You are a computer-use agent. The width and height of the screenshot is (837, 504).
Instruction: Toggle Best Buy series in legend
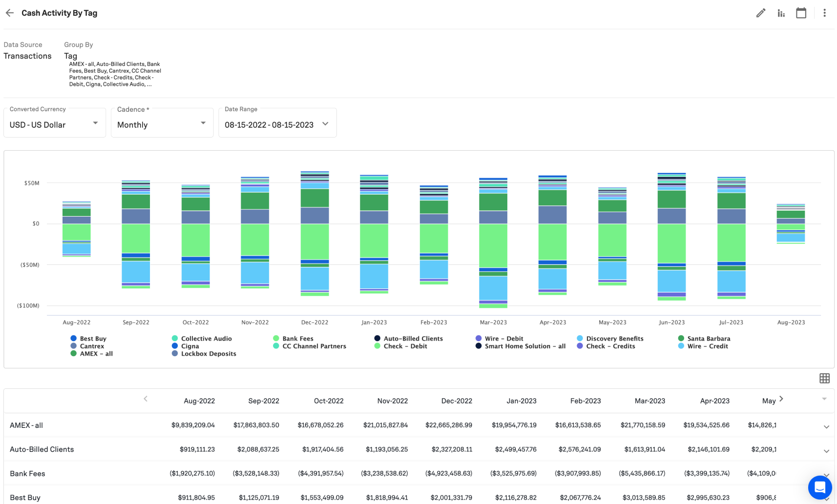(93, 339)
